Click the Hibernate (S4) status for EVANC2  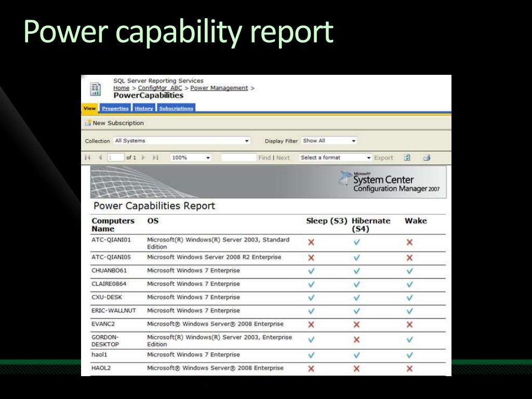pyautogui.click(x=356, y=325)
